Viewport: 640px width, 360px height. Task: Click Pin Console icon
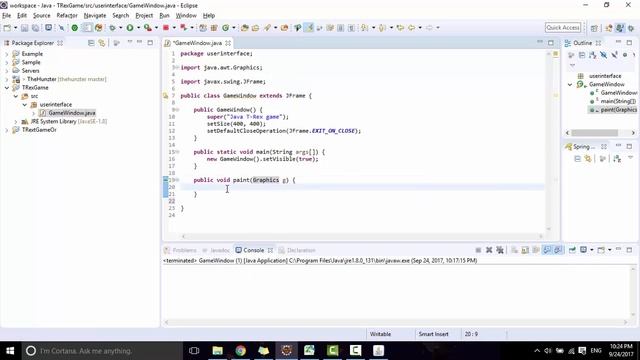pyautogui.click(x=572, y=250)
